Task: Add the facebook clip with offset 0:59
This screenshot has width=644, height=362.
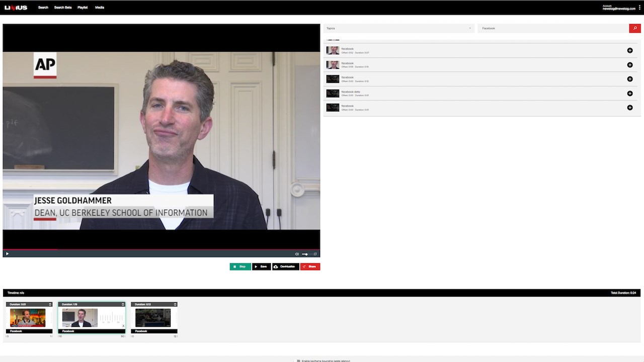Action: (630, 65)
